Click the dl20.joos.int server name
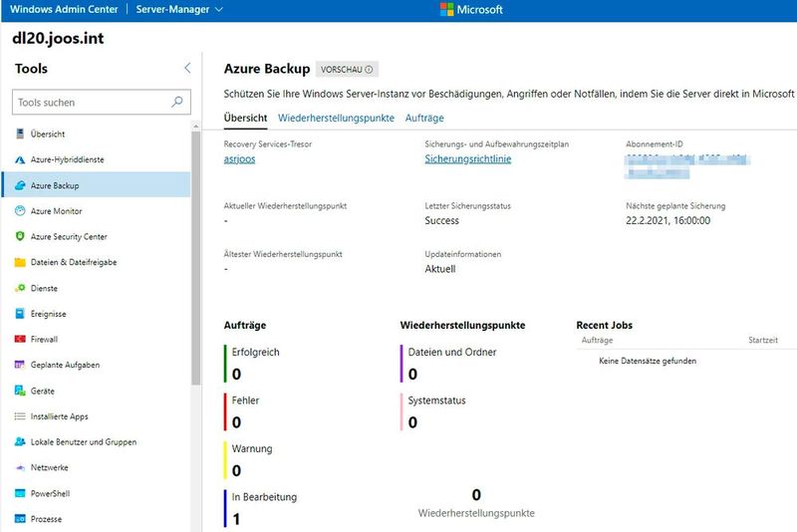The image size is (797, 532). point(58,38)
